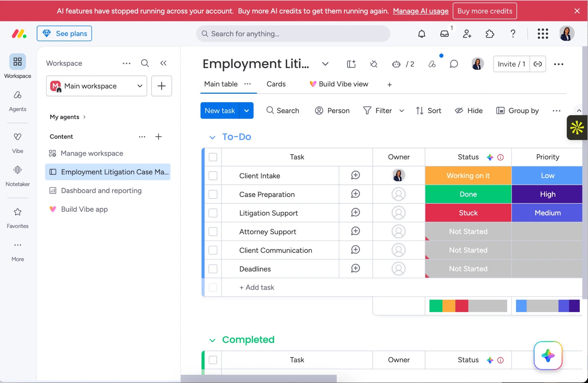588x383 pixels.
Task: Check the Attorney Support row checkbox
Action: tap(213, 232)
